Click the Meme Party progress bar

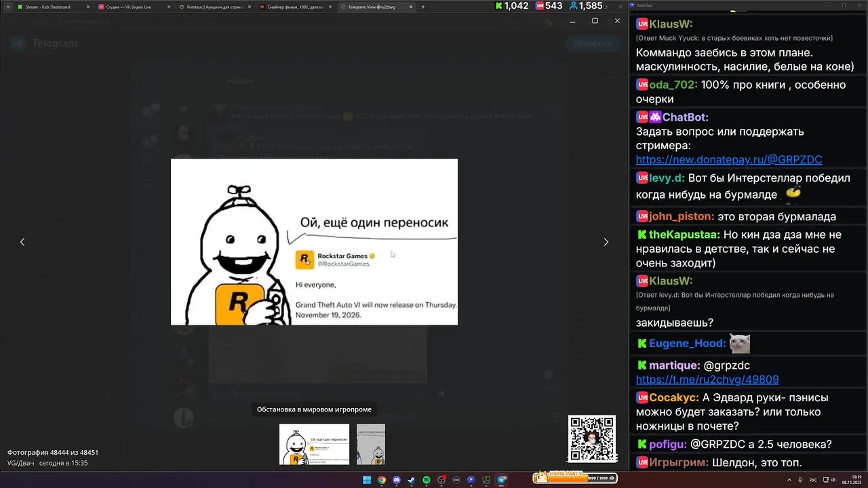[x=576, y=478]
